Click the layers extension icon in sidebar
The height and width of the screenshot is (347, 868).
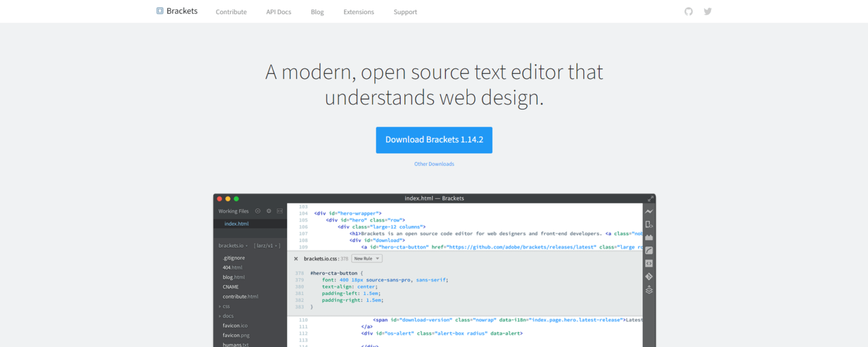point(649,289)
